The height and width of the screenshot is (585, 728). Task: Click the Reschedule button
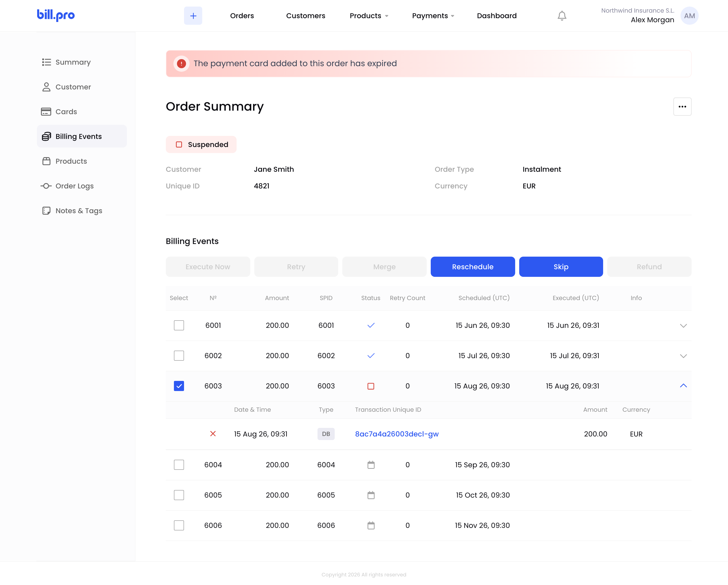(x=472, y=266)
